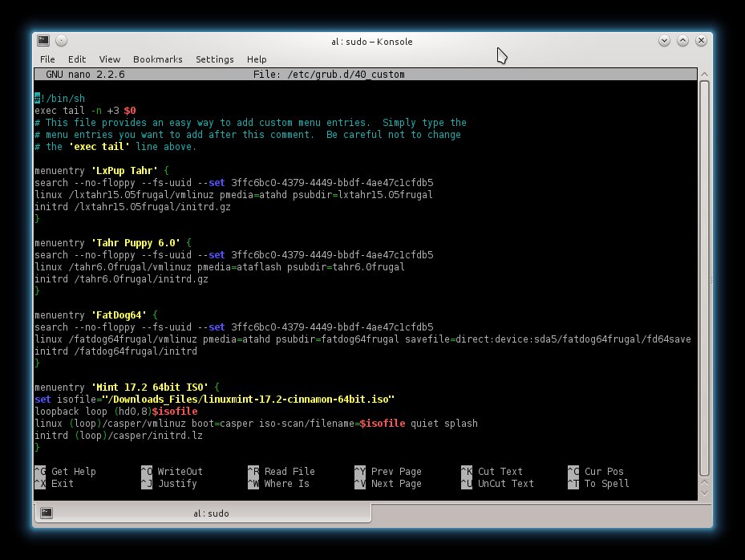The height and width of the screenshot is (560, 745).
Task: Click the Konsole terminal icon in title bar
Action: click(x=43, y=41)
